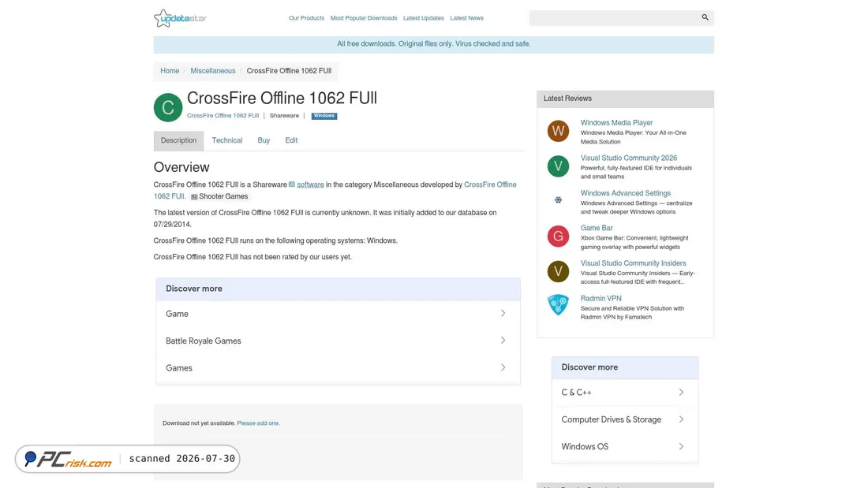Open Latest News page
The image size is (868, 488).
(x=466, y=18)
